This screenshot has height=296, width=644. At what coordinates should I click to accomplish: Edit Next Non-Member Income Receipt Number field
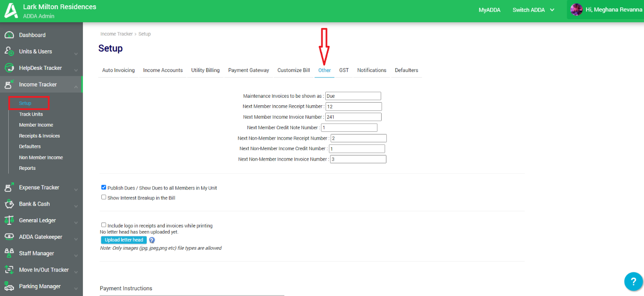click(358, 138)
